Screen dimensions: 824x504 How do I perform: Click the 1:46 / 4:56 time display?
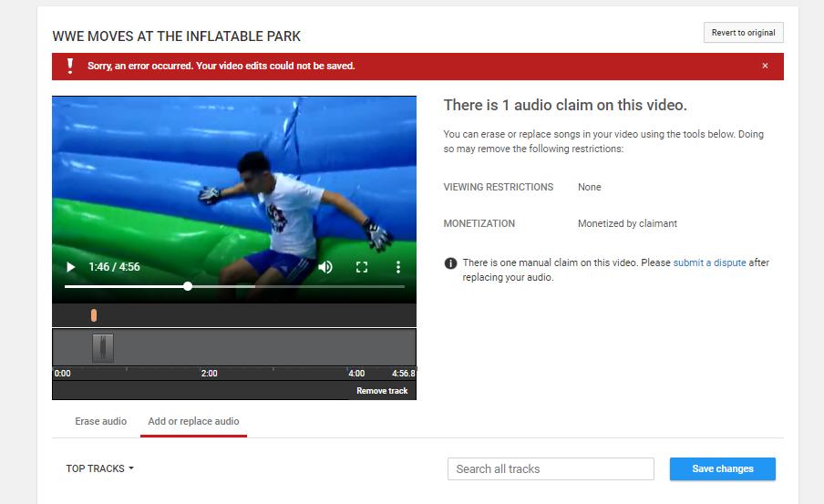(x=114, y=267)
